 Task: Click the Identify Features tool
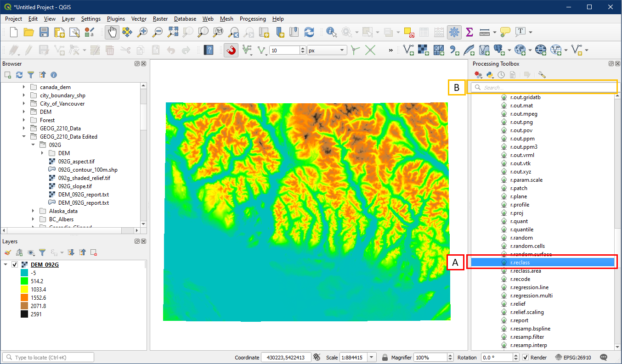pyautogui.click(x=331, y=32)
